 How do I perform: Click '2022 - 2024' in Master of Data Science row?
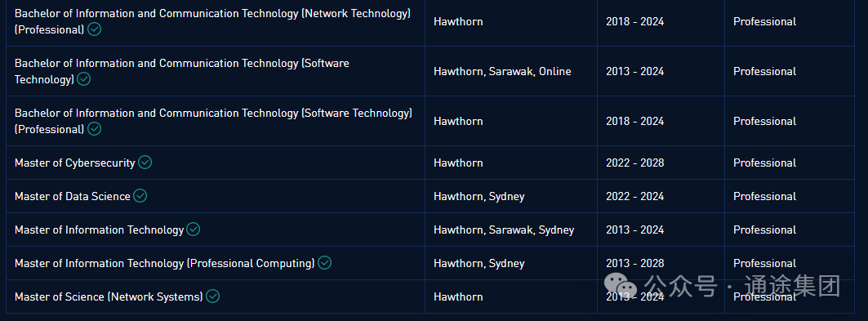[635, 197]
